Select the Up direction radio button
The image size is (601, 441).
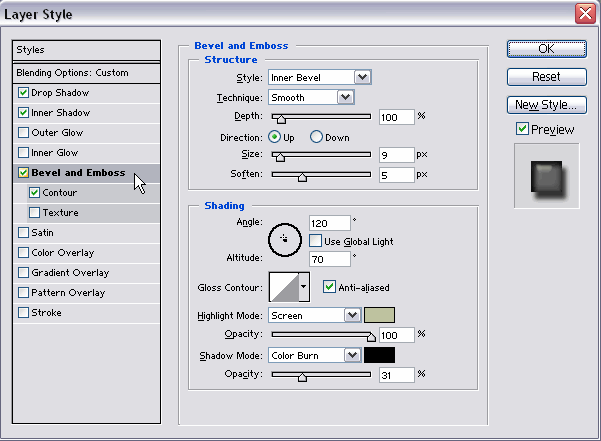(x=274, y=137)
